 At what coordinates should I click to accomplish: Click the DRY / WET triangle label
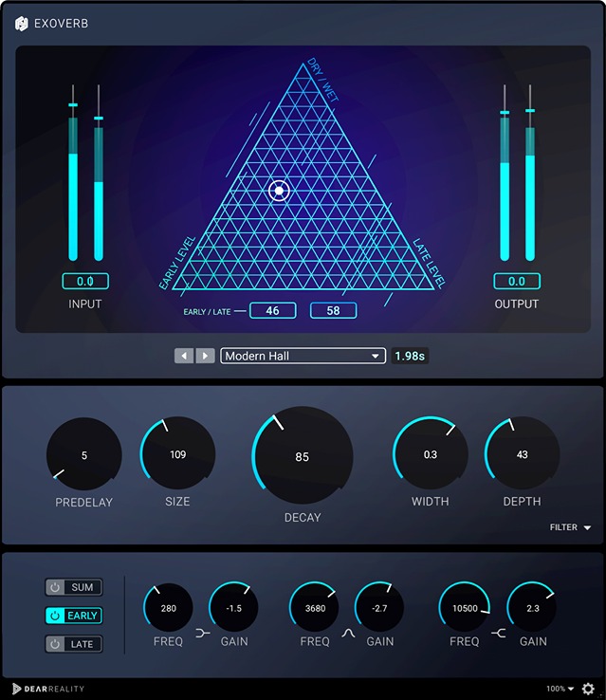point(322,80)
